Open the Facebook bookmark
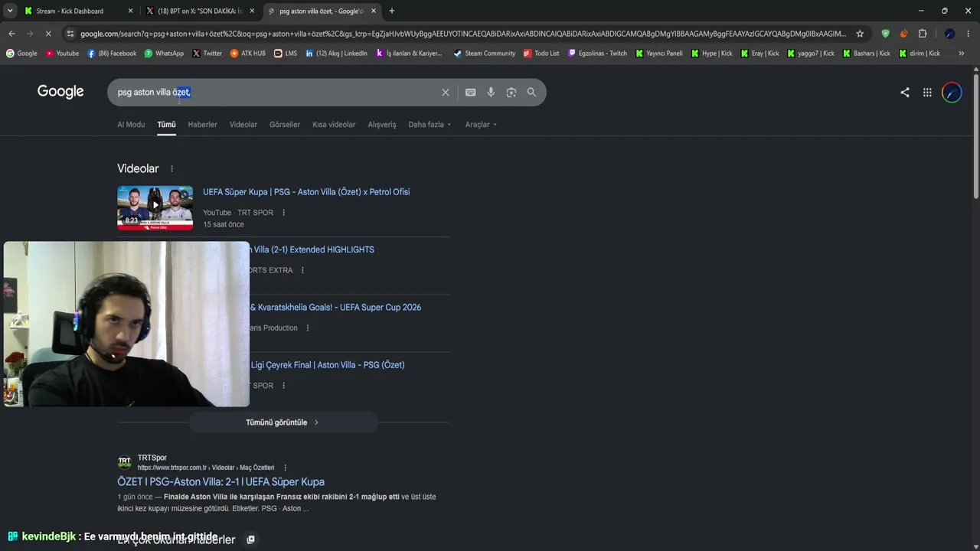The image size is (980, 551). click(112, 54)
